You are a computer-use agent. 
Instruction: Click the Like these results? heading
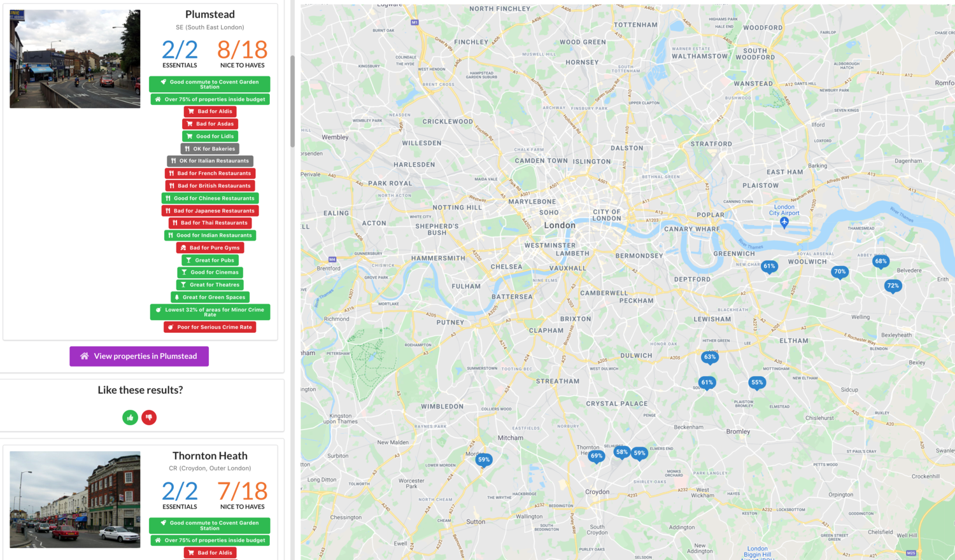click(140, 390)
